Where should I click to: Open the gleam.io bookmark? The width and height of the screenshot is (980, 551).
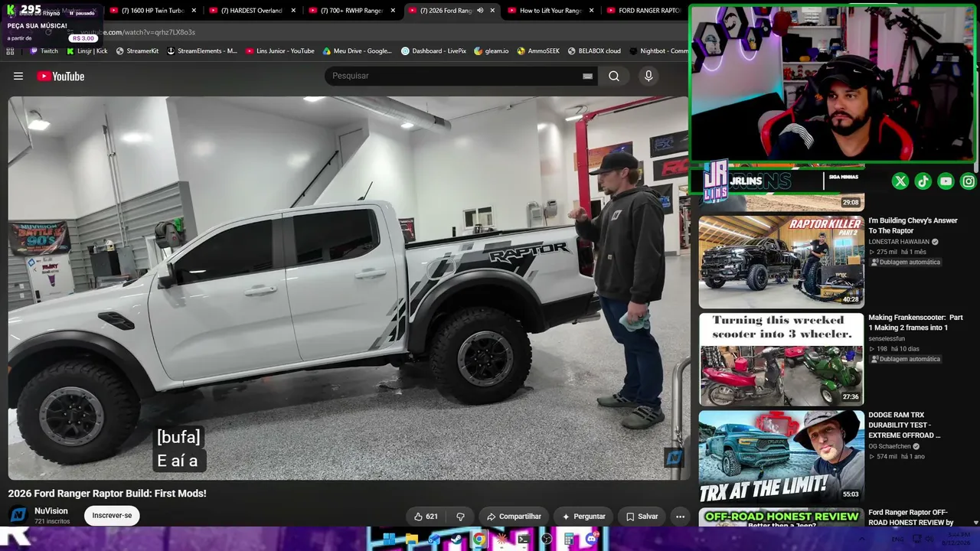[492, 51]
